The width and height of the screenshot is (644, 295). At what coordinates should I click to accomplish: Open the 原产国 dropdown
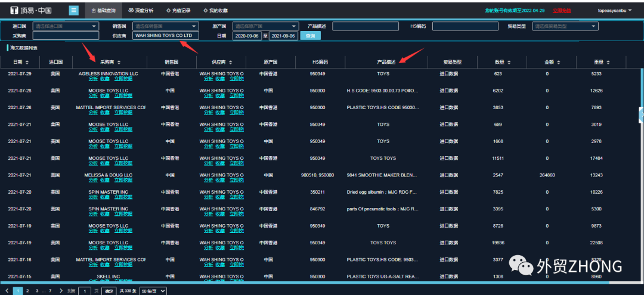[266, 26]
